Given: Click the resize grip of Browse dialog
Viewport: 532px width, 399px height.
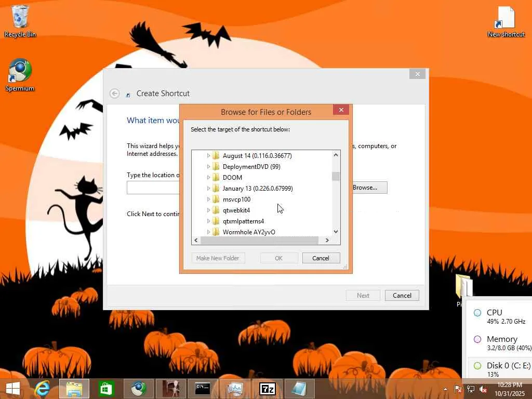Looking at the screenshot, I should pyautogui.click(x=345, y=267).
